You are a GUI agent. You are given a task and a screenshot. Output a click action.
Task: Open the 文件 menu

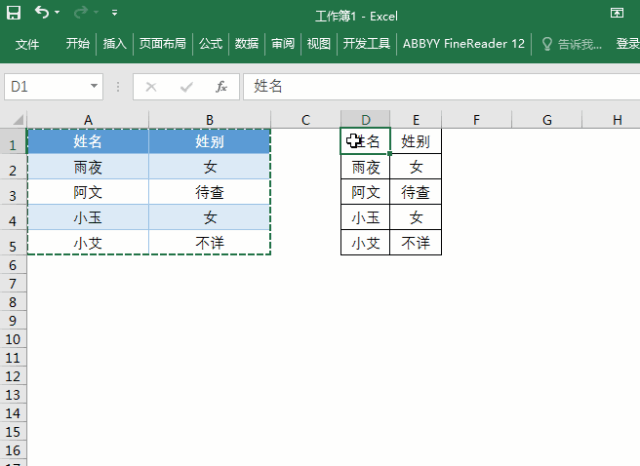tap(27, 44)
